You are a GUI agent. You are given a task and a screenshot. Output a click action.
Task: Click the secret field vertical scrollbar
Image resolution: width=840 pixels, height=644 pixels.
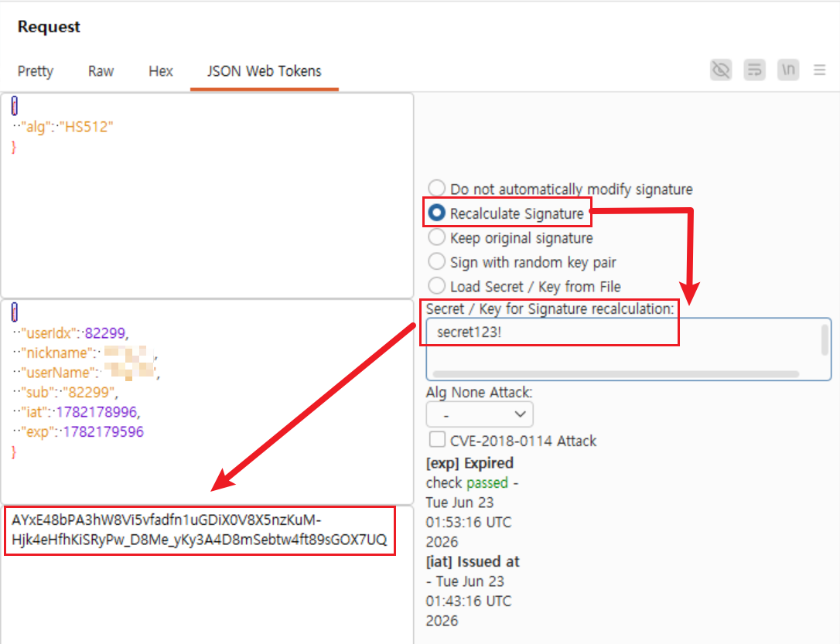[x=825, y=340]
